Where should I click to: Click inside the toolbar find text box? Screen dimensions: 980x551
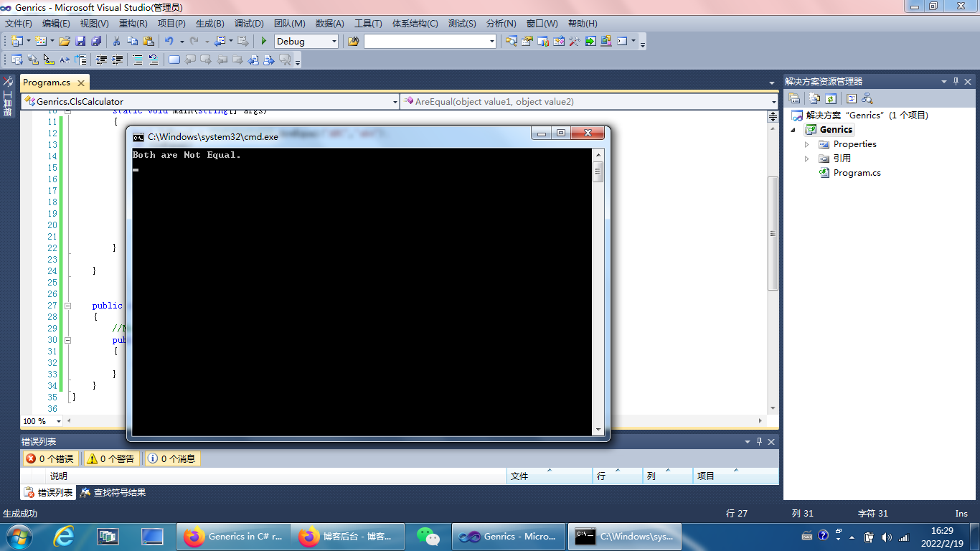point(425,41)
